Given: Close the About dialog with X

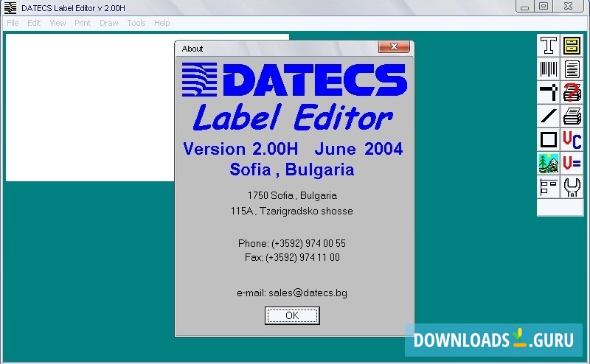Looking at the screenshot, I should (394, 46).
